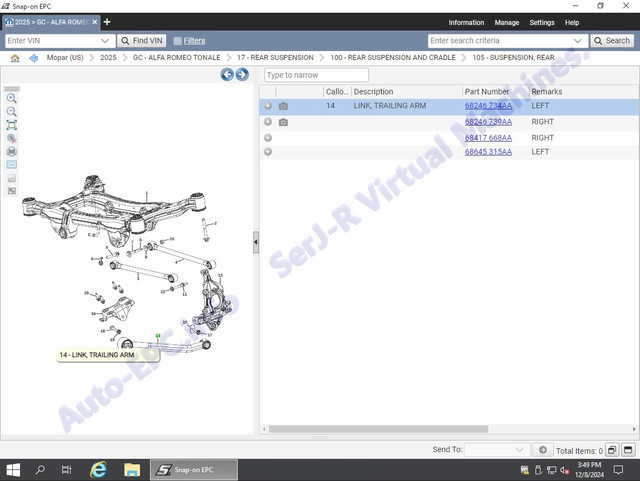Focus the Enter VIN input field
640x481 pixels.
coord(52,41)
